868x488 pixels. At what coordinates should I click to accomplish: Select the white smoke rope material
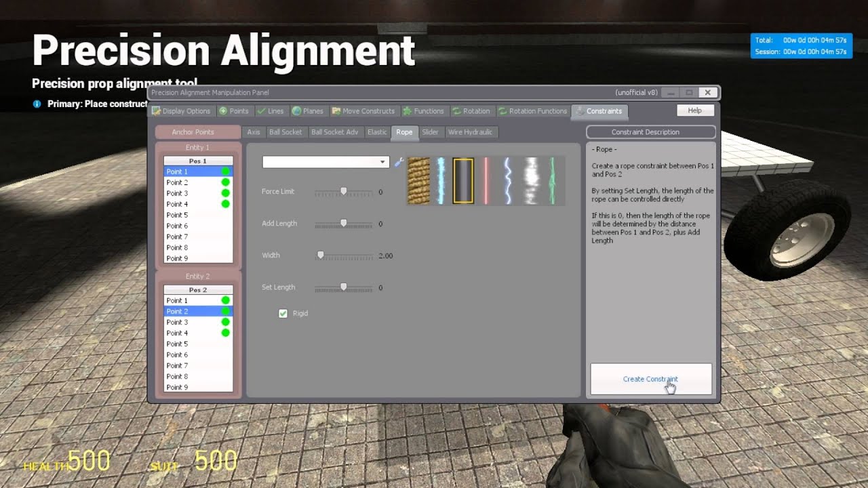pyautogui.click(x=530, y=181)
